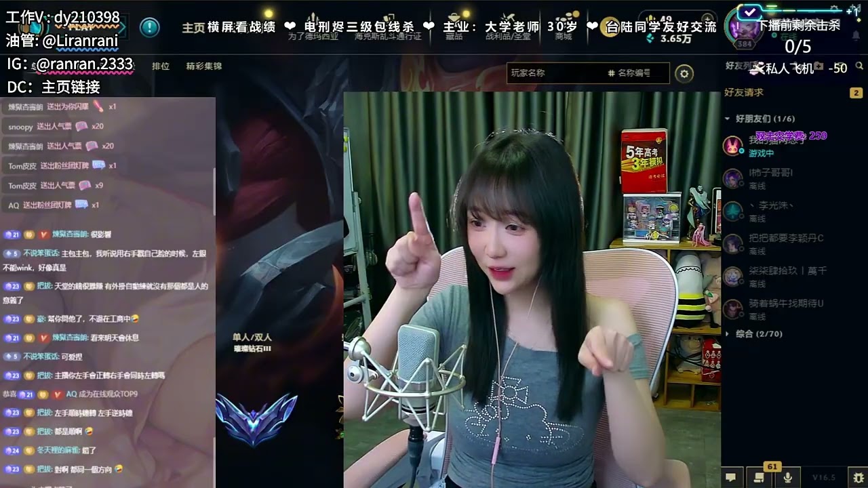Click the 单人/双人 queue rank label

click(252, 337)
